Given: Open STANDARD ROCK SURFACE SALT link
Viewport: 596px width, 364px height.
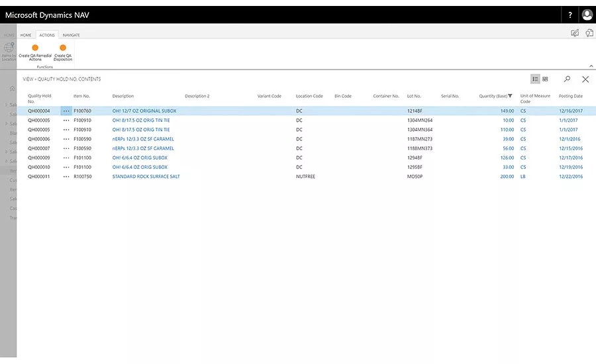Looking at the screenshot, I should coord(146,177).
